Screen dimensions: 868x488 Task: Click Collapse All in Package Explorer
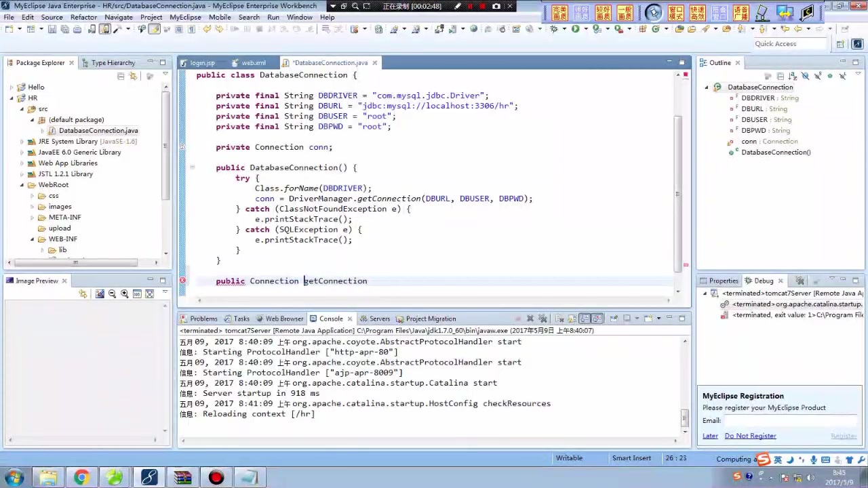(x=121, y=76)
